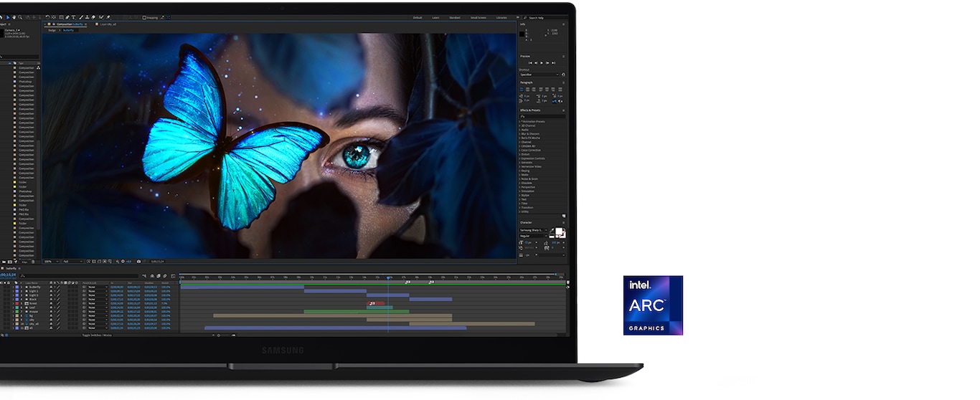Jump to first frame in Preview panel

pos(530,63)
